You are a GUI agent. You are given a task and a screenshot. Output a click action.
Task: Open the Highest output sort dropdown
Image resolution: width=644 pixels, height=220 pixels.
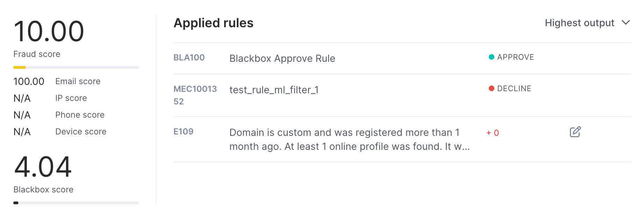tap(587, 23)
